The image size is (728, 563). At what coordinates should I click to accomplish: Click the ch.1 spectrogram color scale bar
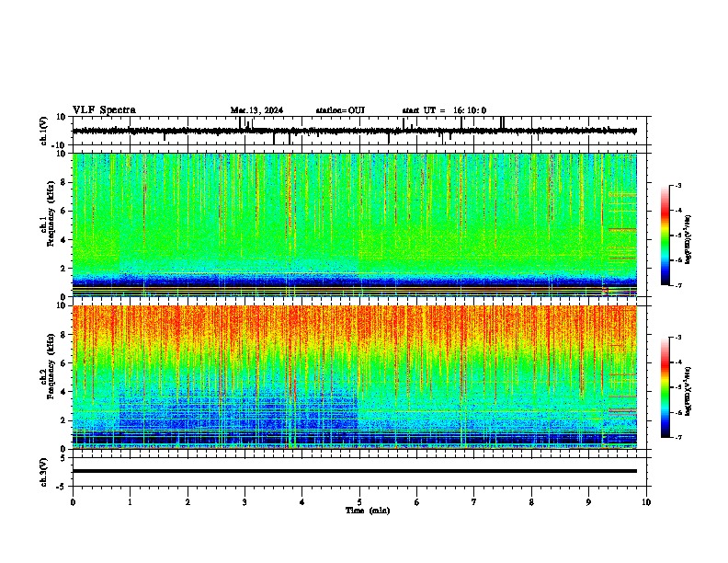tap(665, 236)
